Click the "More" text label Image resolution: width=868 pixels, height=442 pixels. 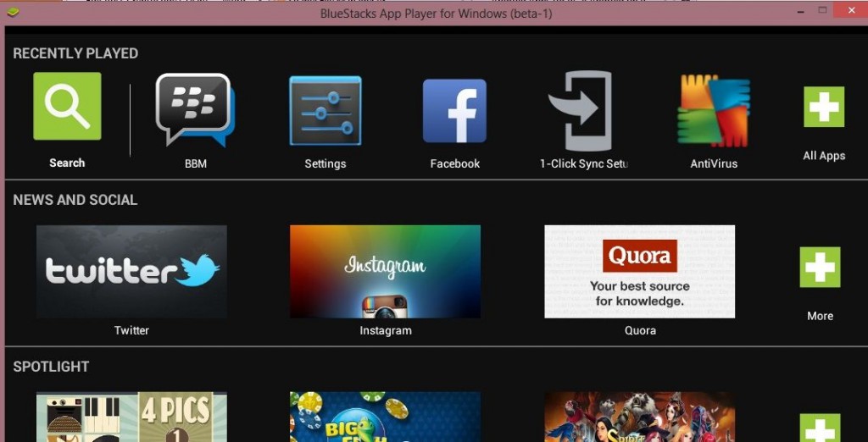click(x=820, y=316)
